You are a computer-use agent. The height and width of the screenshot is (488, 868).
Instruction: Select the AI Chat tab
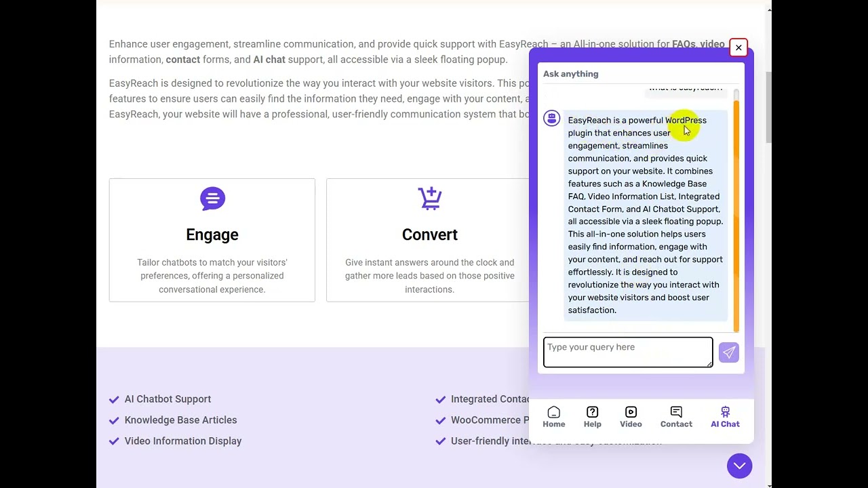725,417
